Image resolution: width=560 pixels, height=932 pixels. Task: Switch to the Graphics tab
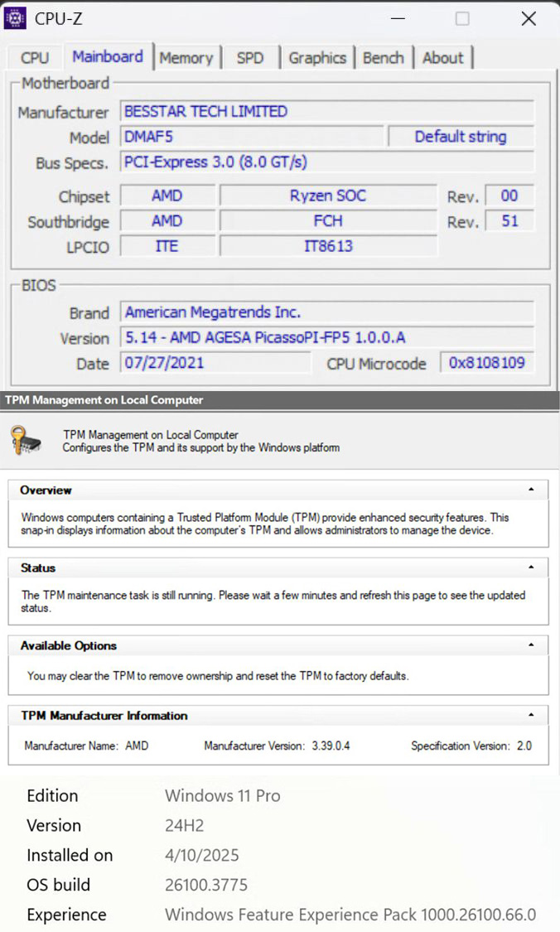[x=317, y=58]
